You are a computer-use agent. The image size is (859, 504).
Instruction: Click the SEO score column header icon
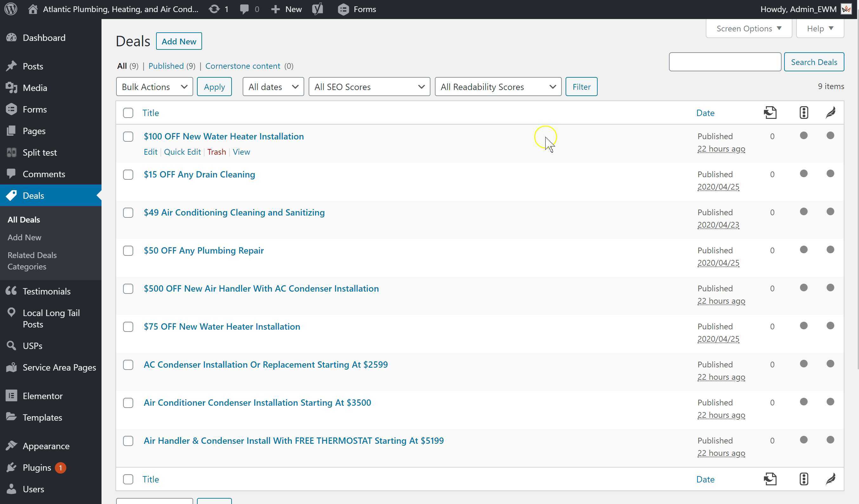click(803, 113)
